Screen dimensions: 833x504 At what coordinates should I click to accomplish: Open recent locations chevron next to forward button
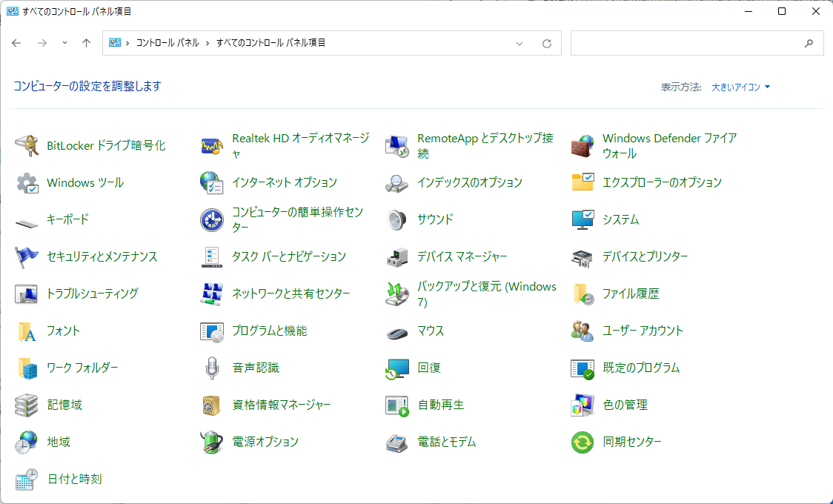(64, 43)
